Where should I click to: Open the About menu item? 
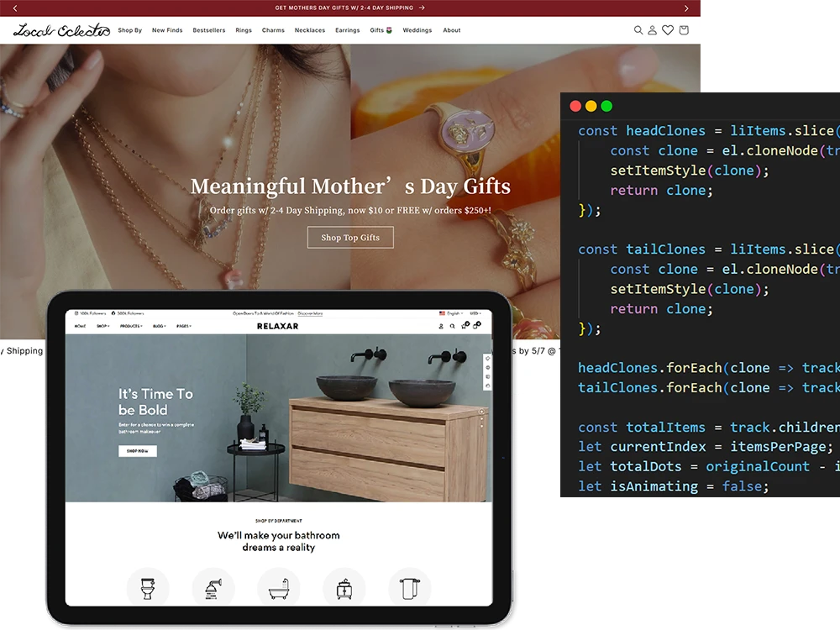coord(452,30)
